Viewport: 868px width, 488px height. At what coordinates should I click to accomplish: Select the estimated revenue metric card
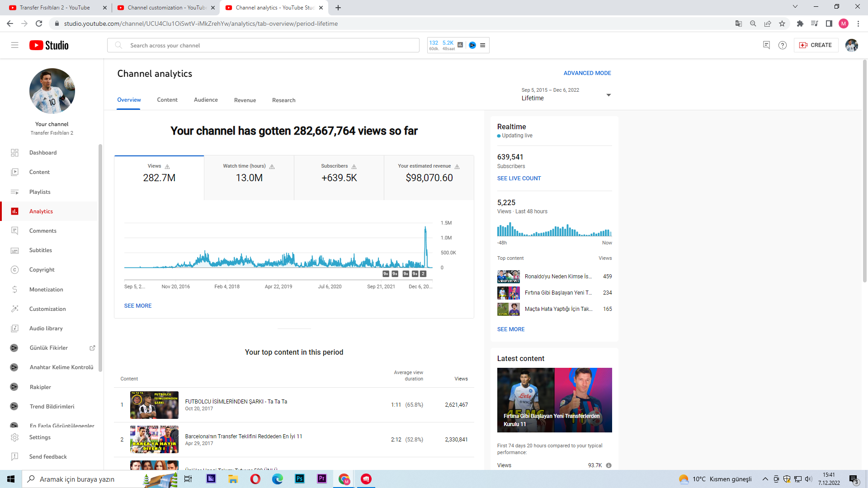click(x=429, y=178)
